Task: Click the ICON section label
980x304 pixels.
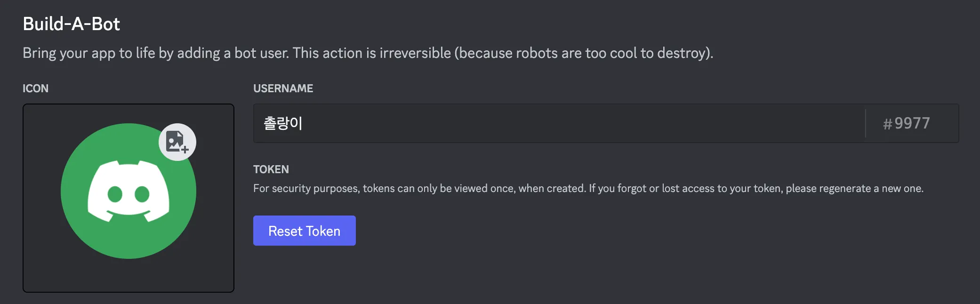Action: click(x=35, y=88)
